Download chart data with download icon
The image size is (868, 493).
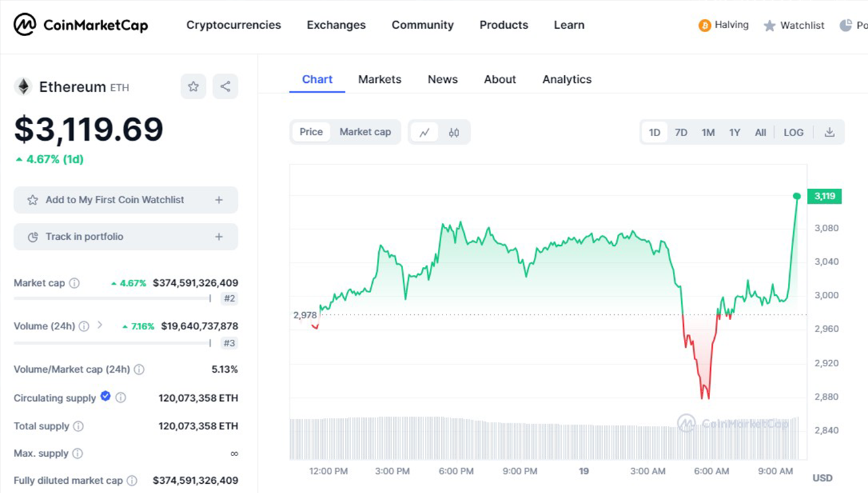[829, 132]
